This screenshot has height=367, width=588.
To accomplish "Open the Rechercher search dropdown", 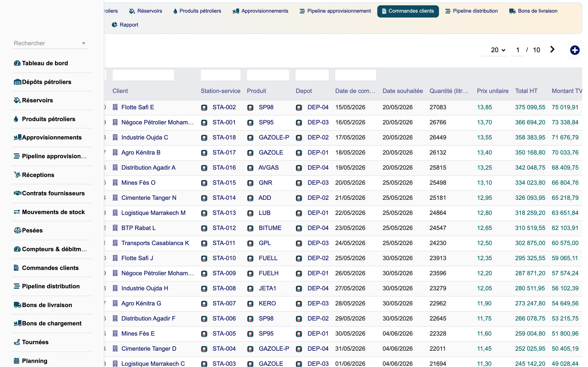I will pos(50,43).
